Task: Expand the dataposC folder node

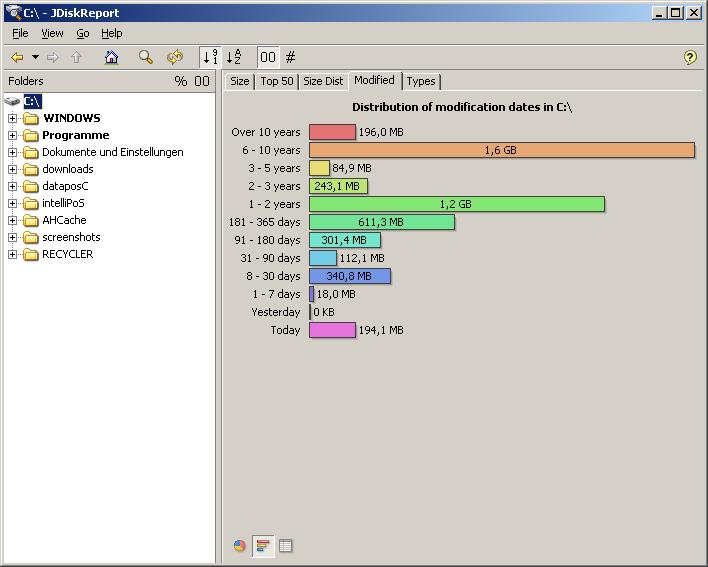Action: [x=12, y=186]
